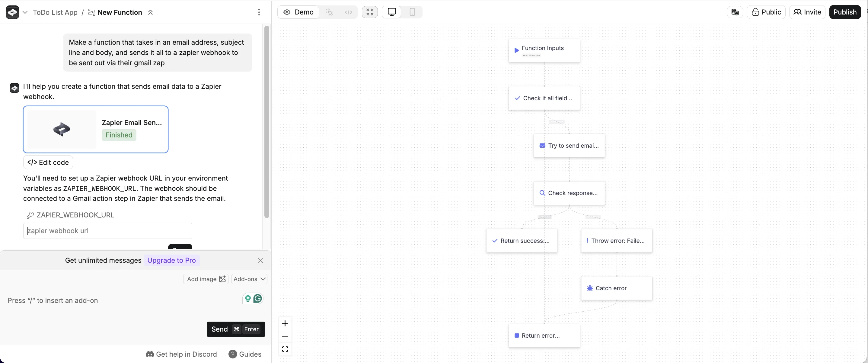Click the fit-to-view icon on canvas
Image resolution: width=868 pixels, height=363 pixels.
285,349
